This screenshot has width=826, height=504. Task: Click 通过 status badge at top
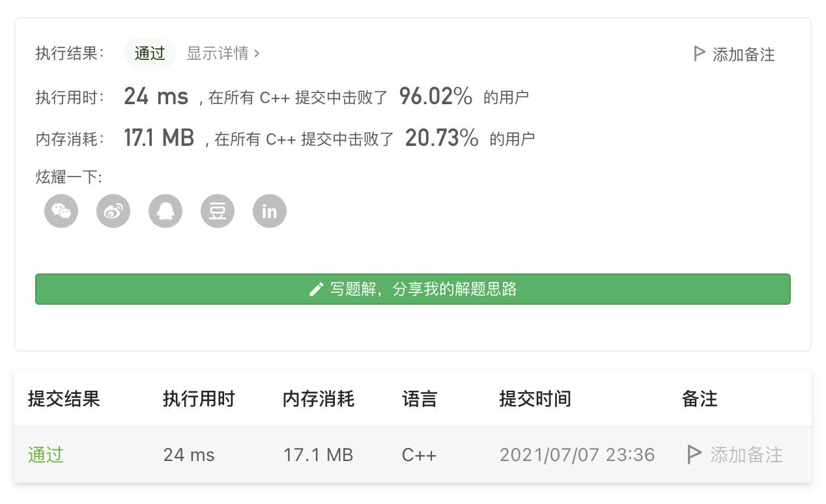[x=150, y=53]
